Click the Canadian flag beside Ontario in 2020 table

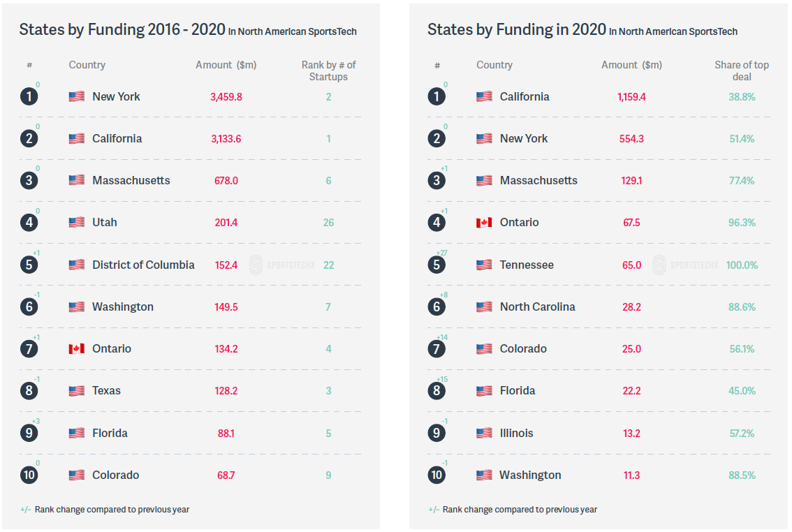coord(485,223)
